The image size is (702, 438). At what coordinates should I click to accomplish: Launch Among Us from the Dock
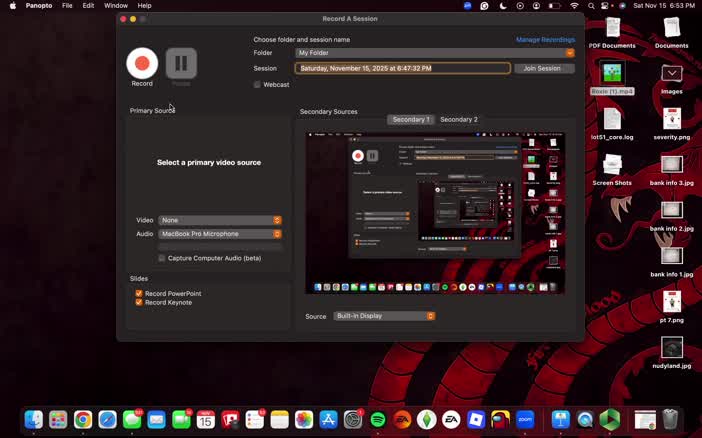(x=501, y=420)
